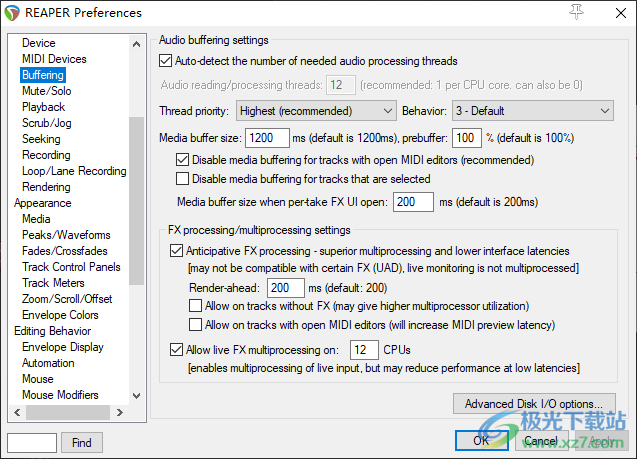The image size is (637, 459).
Task: Select Recording in the preferences list
Action: click(x=46, y=155)
